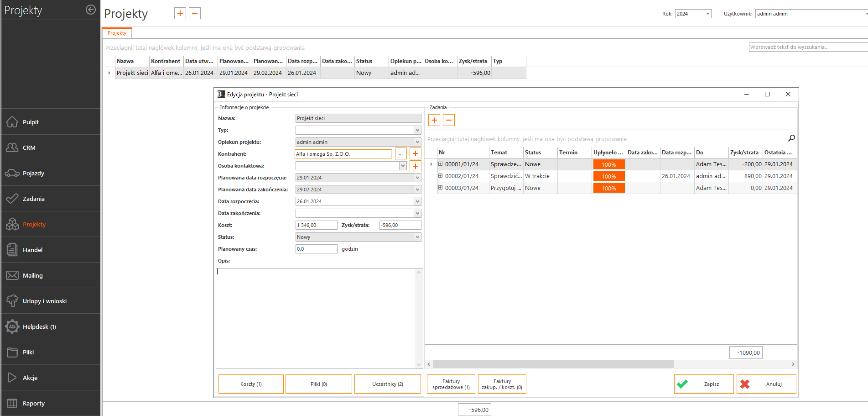
Task: Open the Rok year dropdown
Action: pos(708,14)
